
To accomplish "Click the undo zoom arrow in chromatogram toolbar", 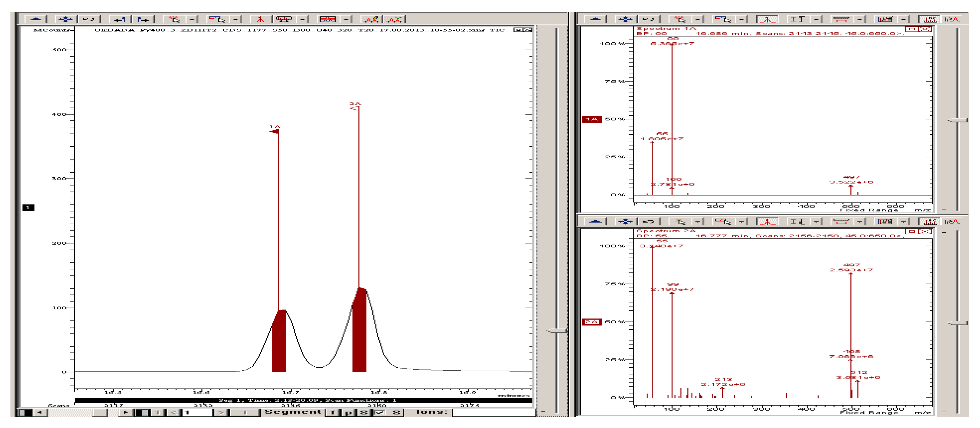I will coord(89,19).
